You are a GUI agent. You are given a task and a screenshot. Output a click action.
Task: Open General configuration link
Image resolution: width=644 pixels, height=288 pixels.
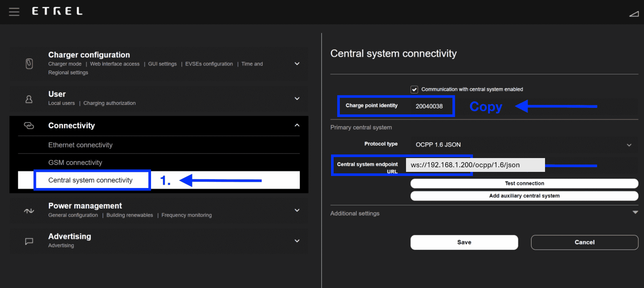click(73, 215)
